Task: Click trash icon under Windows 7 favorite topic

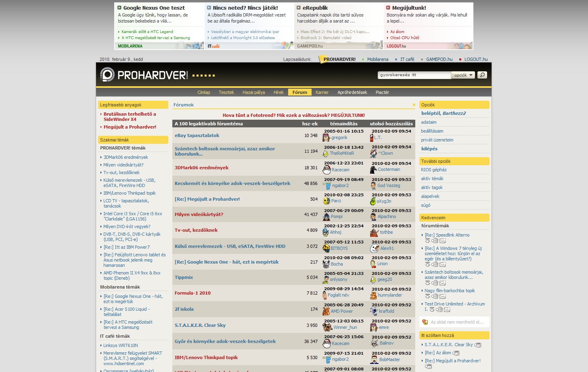Action: [x=435, y=264]
